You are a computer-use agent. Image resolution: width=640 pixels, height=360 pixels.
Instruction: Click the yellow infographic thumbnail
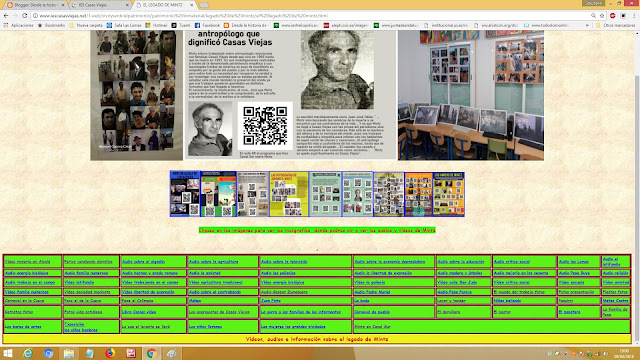coord(289,194)
